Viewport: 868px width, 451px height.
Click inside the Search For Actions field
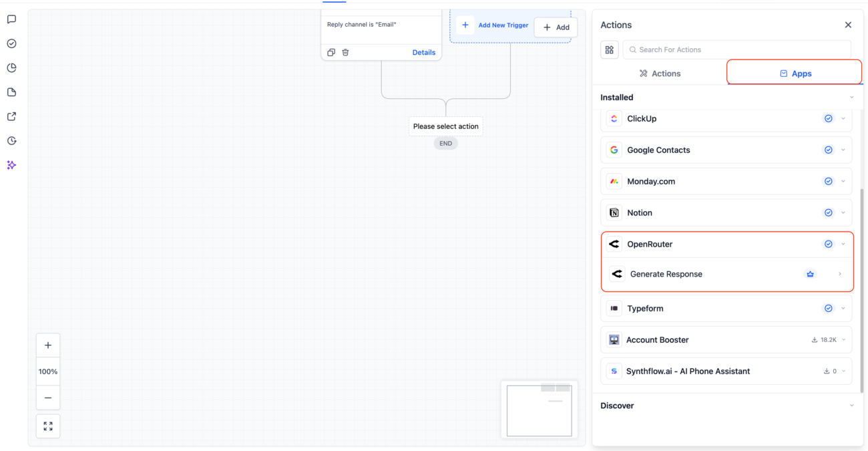coord(734,49)
